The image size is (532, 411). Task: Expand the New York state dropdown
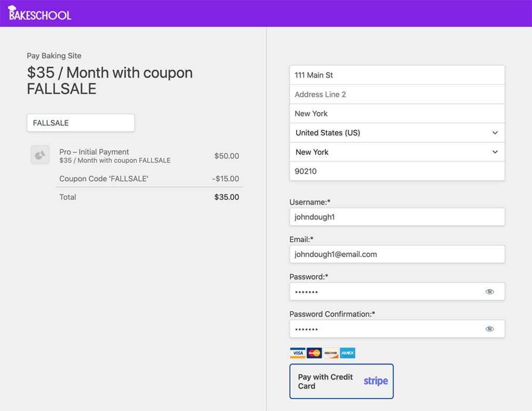tap(397, 152)
